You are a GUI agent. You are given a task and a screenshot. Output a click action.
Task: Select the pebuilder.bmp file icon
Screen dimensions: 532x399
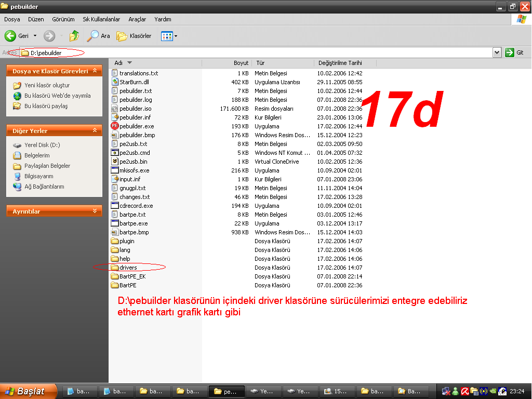115,135
